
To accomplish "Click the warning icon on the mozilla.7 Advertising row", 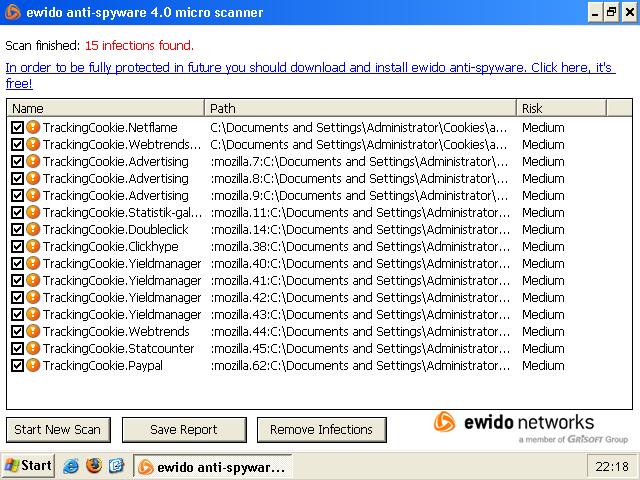I will pos(33,161).
